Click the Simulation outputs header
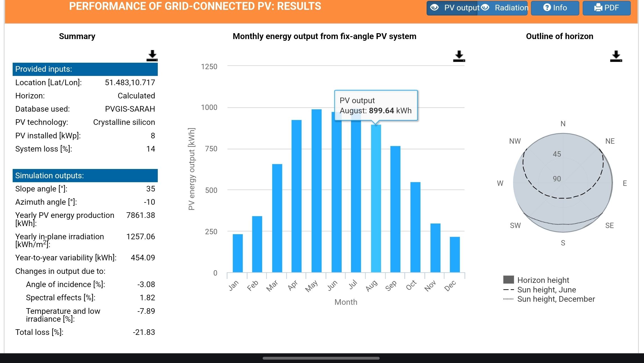The image size is (644, 363). 85,176
